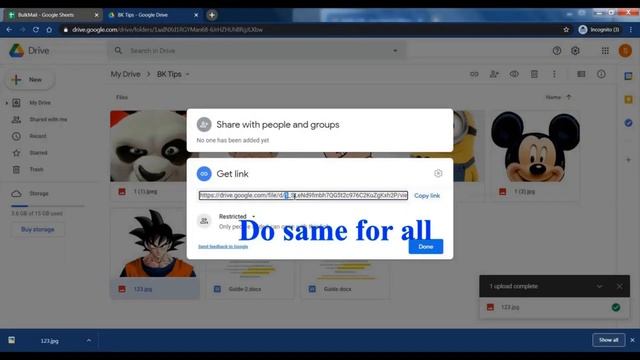Expand the My Drive tree arrow
This screenshot has width=640, height=360.
click(x=7, y=103)
